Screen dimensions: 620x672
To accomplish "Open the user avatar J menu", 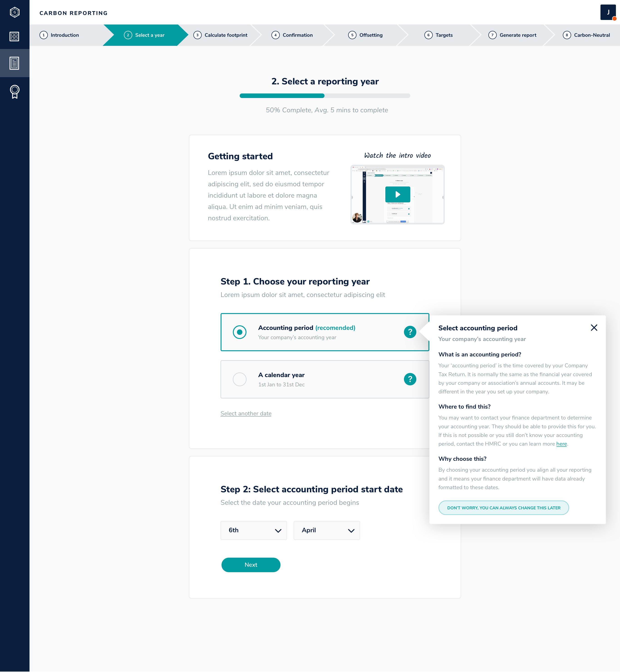I will (608, 12).
